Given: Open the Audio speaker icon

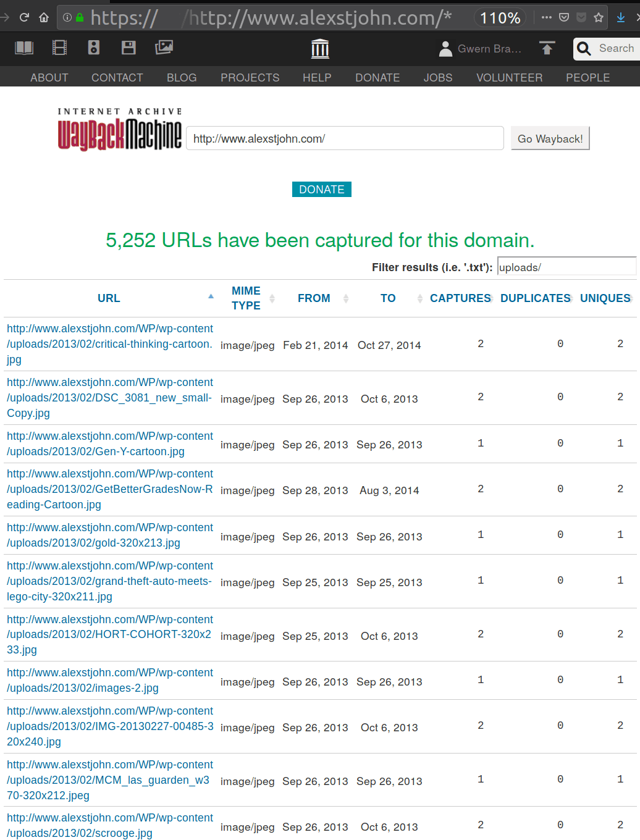Looking at the screenshot, I should pyautogui.click(x=94, y=48).
